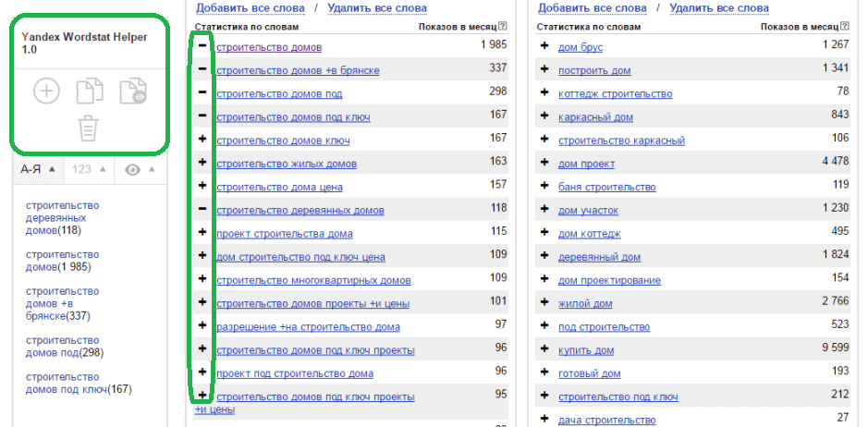Image resolution: width=868 pixels, height=427 pixels.
Task: Add 'строительство многоквартирных домов' via plus icon
Action: [x=202, y=278]
